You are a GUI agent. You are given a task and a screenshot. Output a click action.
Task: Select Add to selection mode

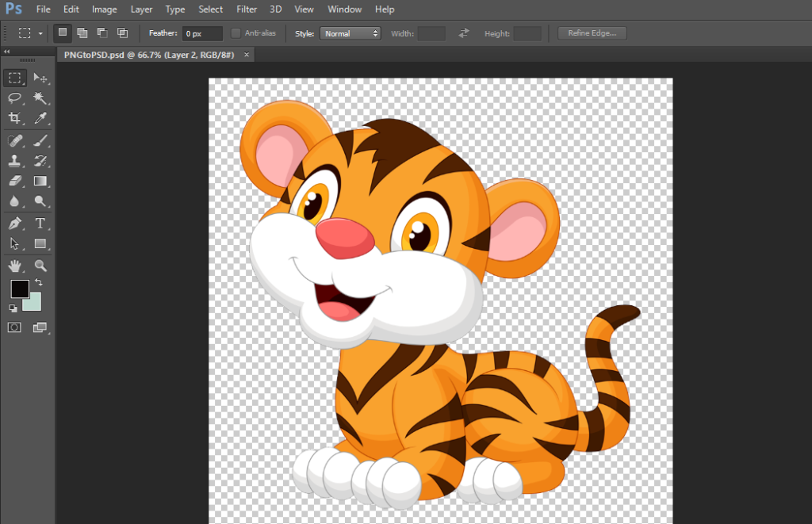pyautogui.click(x=82, y=33)
